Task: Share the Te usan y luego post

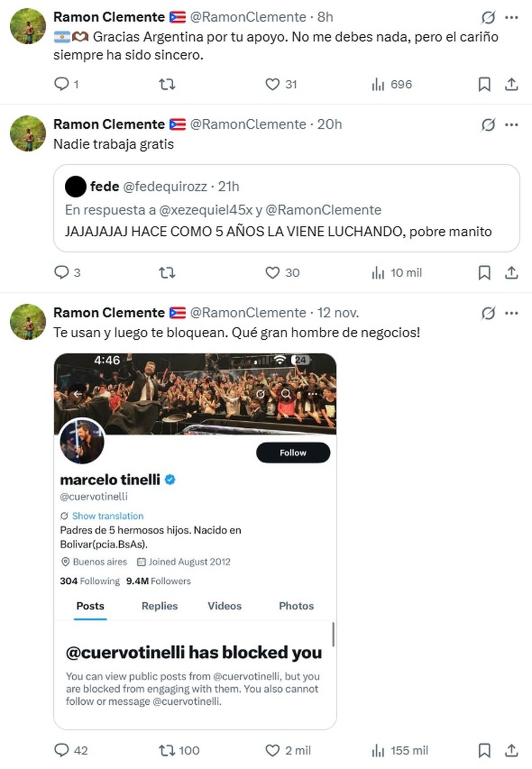Action: 511,750
